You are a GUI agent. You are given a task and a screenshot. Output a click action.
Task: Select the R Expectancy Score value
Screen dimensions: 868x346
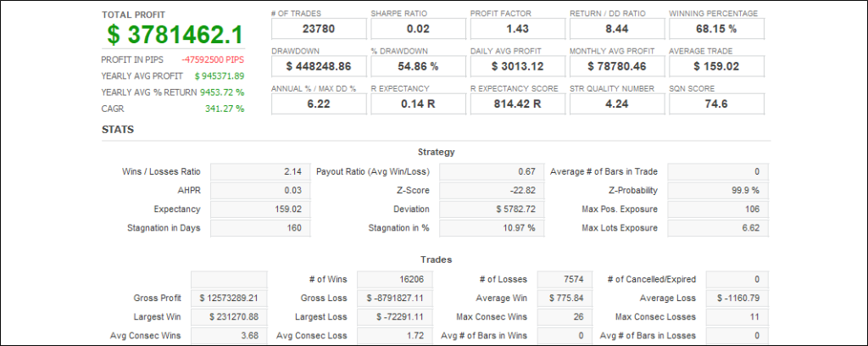pyautogui.click(x=517, y=103)
